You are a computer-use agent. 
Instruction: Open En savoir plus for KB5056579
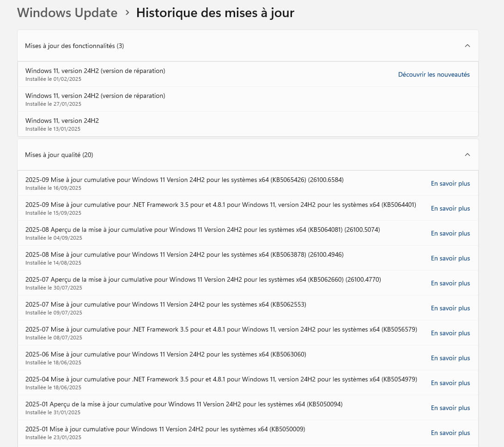coord(450,333)
